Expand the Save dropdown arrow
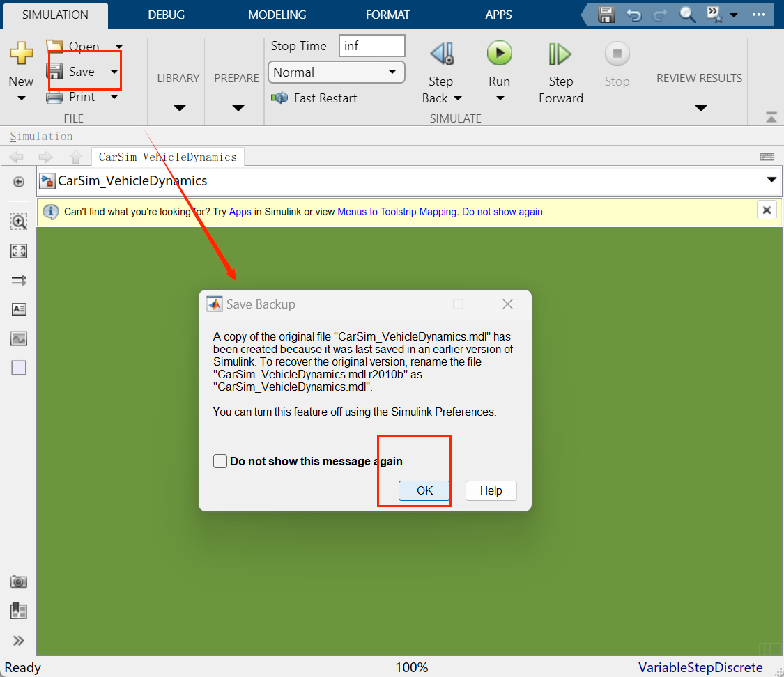The width and height of the screenshot is (784, 677). (x=114, y=72)
